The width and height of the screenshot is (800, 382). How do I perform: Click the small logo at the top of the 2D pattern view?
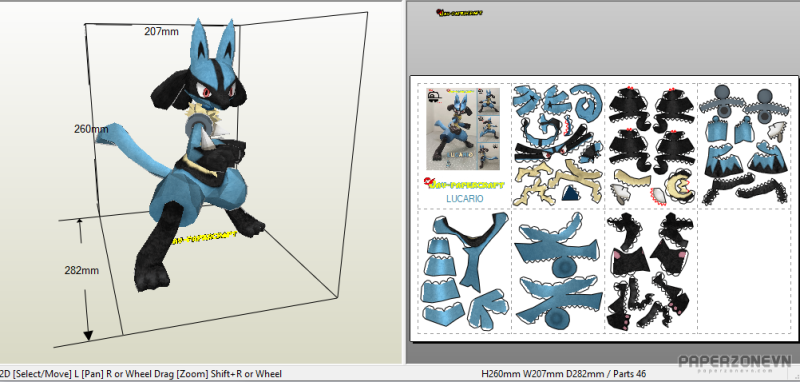(x=459, y=12)
